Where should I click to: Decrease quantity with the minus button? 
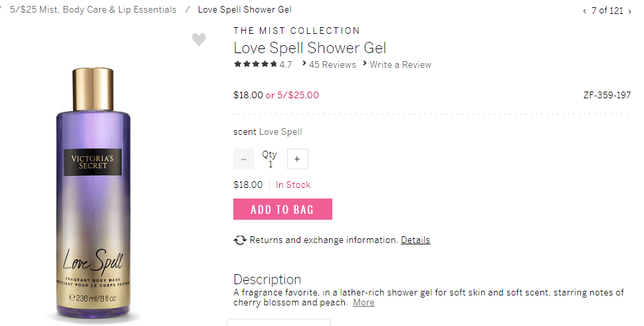pyautogui.click(x=244, y=159)
